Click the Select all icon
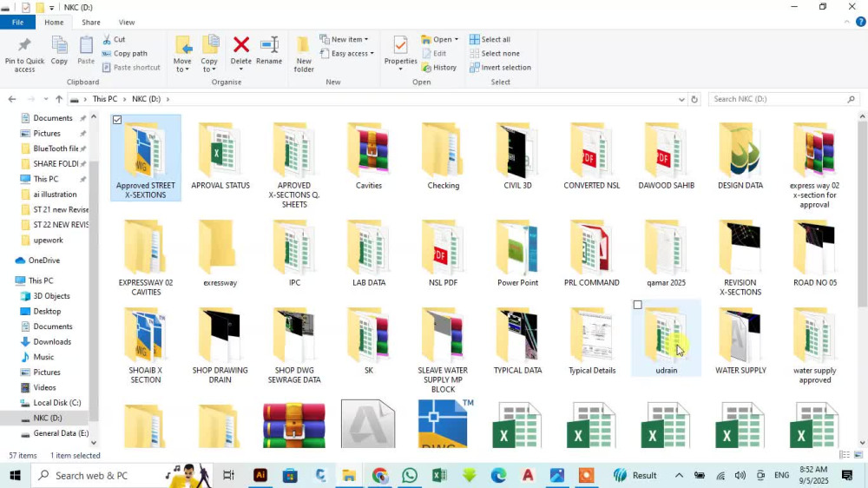 pyautogui.click(x=475, y=39)
